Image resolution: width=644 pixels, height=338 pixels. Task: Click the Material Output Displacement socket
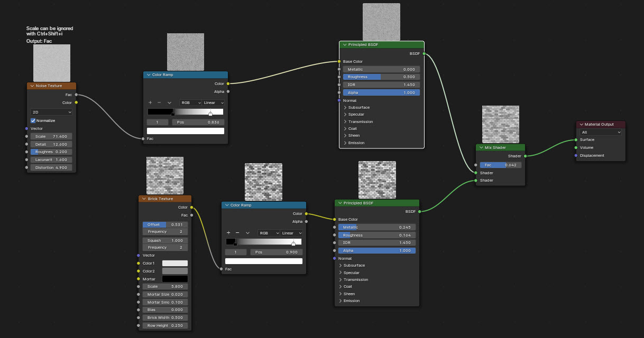576,155
